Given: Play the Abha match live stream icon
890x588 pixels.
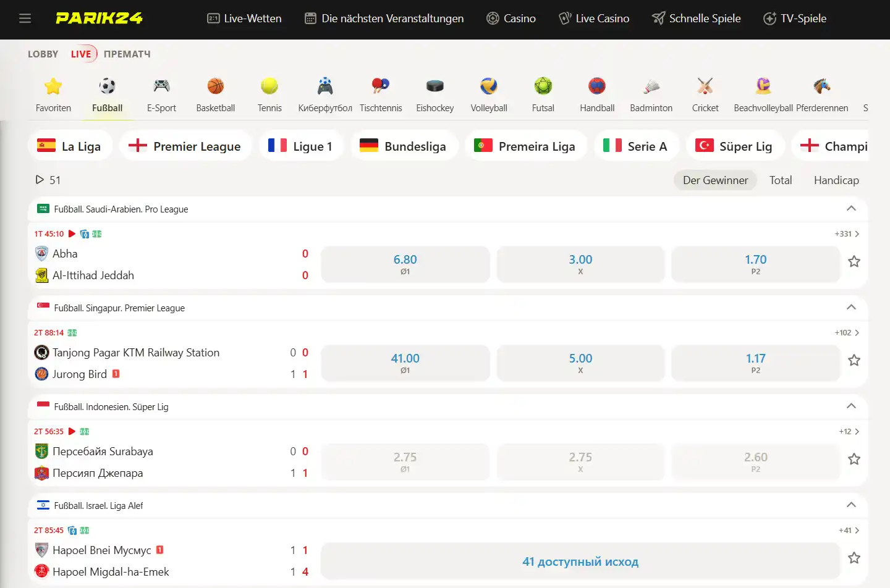Looking at the screenshot, I should pyautogui.click(x=72, y=234).
